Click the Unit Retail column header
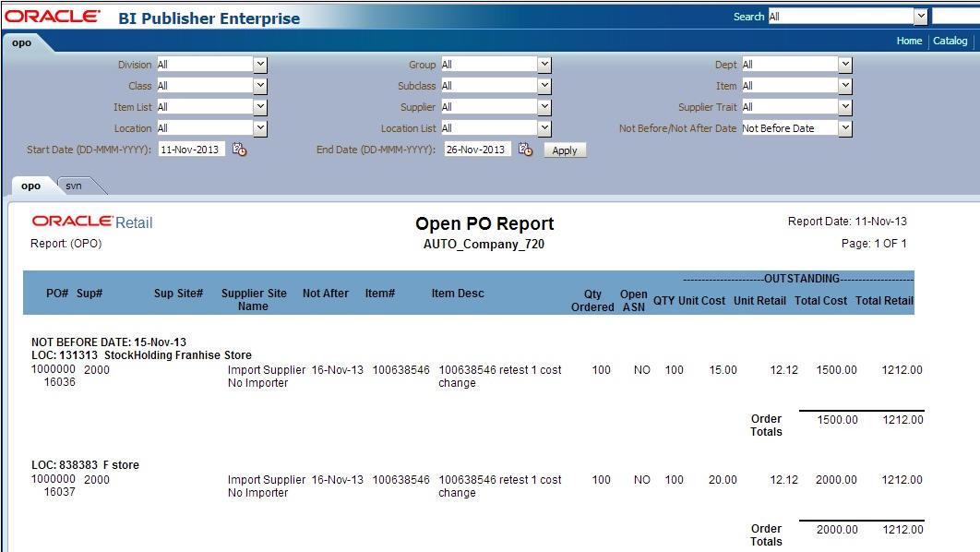 pos(759,301)
